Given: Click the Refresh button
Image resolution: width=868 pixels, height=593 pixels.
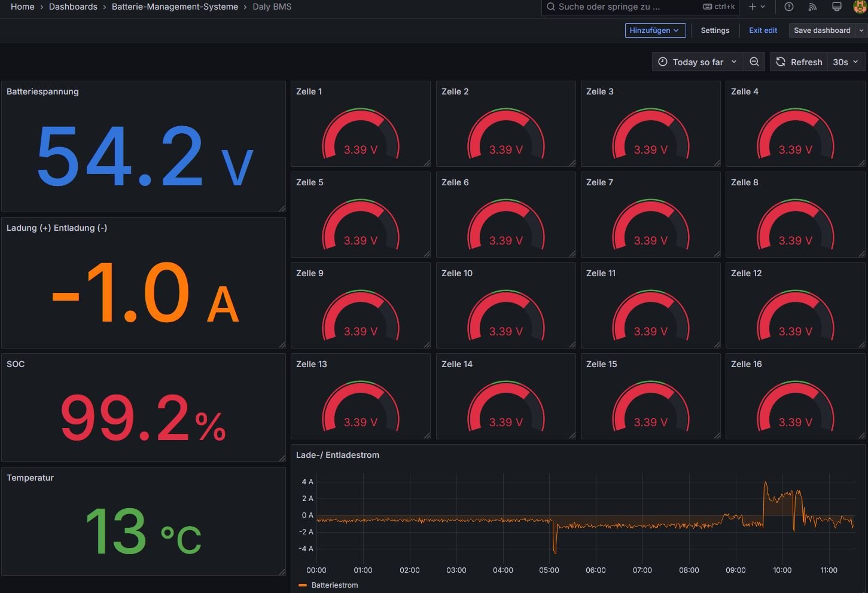Looking at the screenshot, I should click(799, 62).
